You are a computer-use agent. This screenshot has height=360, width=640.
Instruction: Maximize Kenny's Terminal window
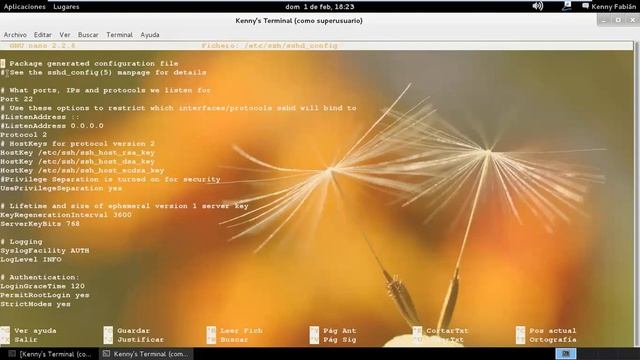pos(618,20)
